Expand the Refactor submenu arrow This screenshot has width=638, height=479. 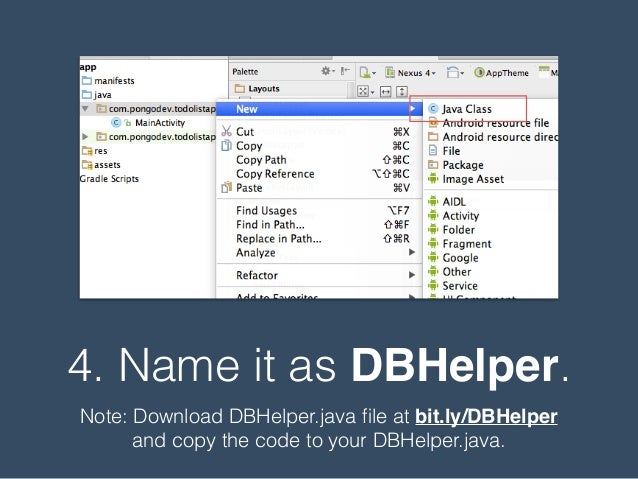412,275
